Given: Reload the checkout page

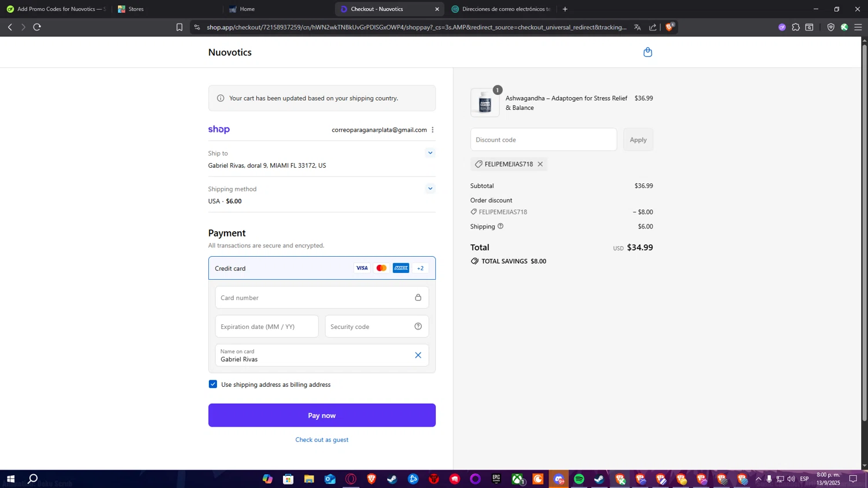Looking at the screenshot, I should click(x=37, y=27).
